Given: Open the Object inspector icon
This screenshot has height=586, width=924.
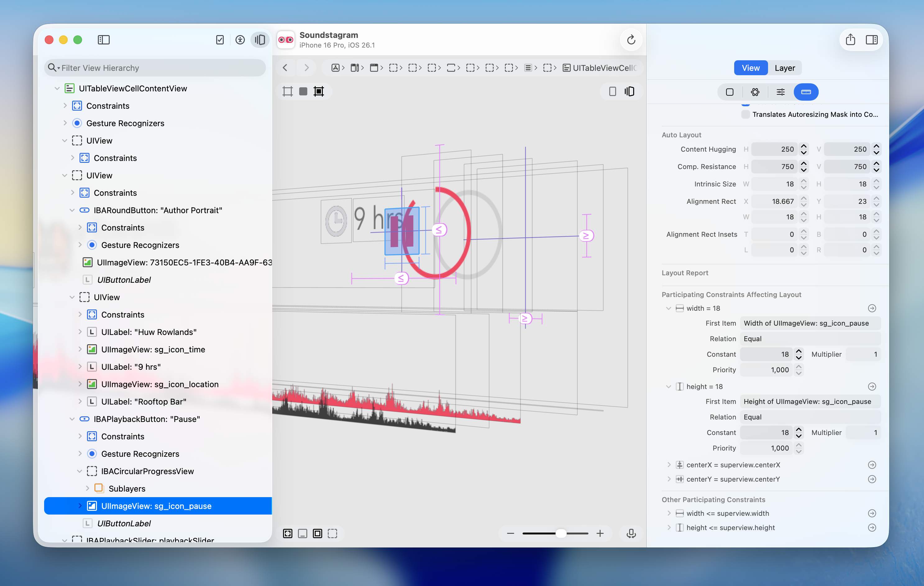Looking at the screenshot, I should [x=730, y=92].
